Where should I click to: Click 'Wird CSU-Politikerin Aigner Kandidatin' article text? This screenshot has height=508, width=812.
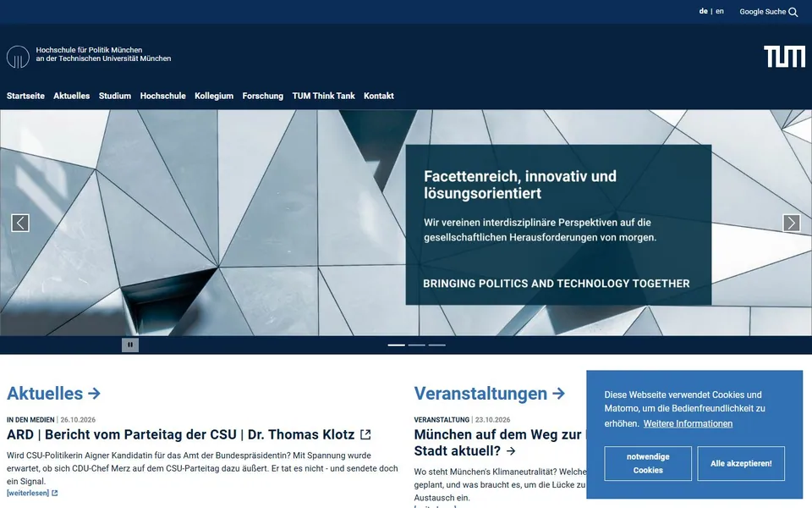(x=202, y=468)
